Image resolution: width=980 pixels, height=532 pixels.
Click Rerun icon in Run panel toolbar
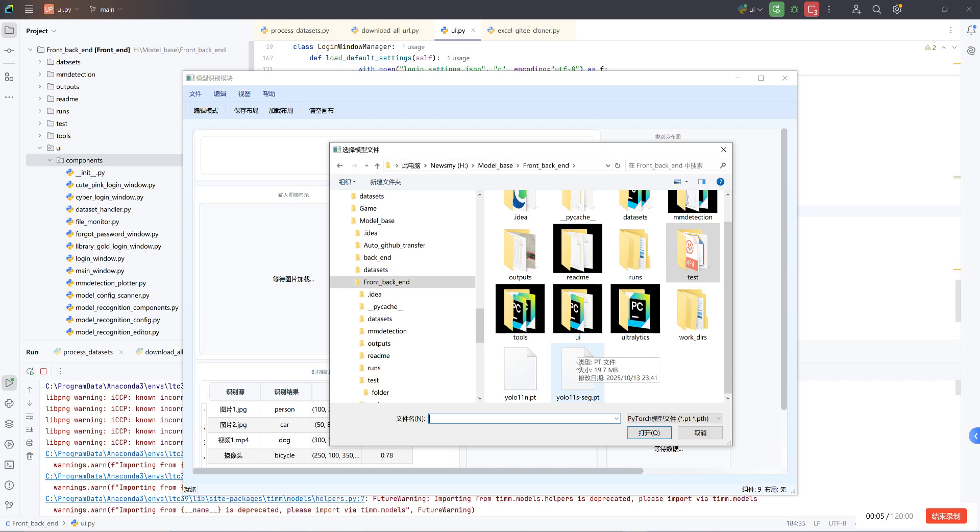(30, 371)
